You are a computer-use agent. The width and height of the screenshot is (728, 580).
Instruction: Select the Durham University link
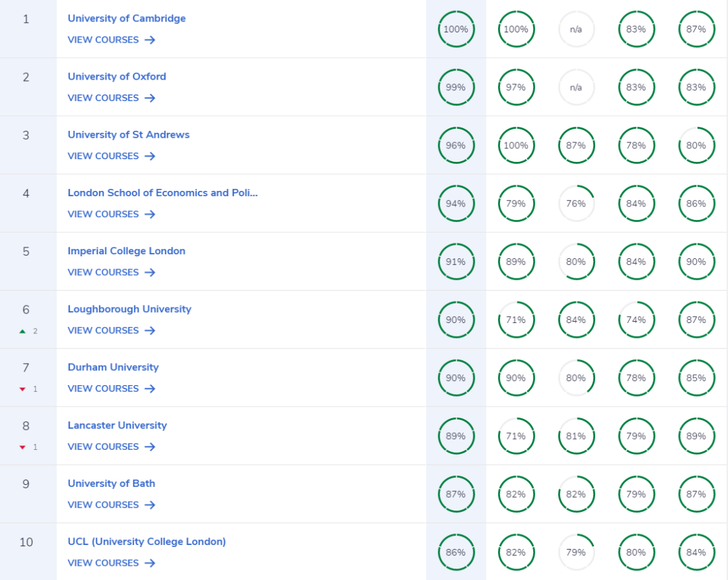click(x=113, y=368)
